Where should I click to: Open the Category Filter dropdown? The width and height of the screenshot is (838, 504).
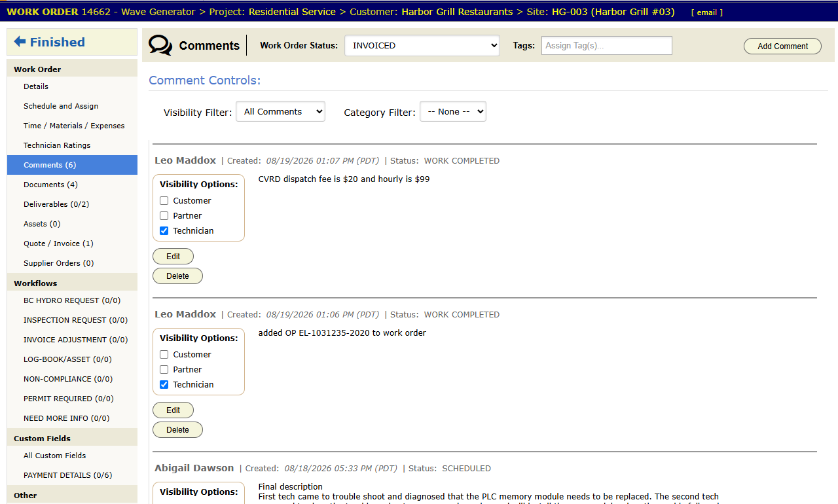pyautogui.click(x=453, y=112)
